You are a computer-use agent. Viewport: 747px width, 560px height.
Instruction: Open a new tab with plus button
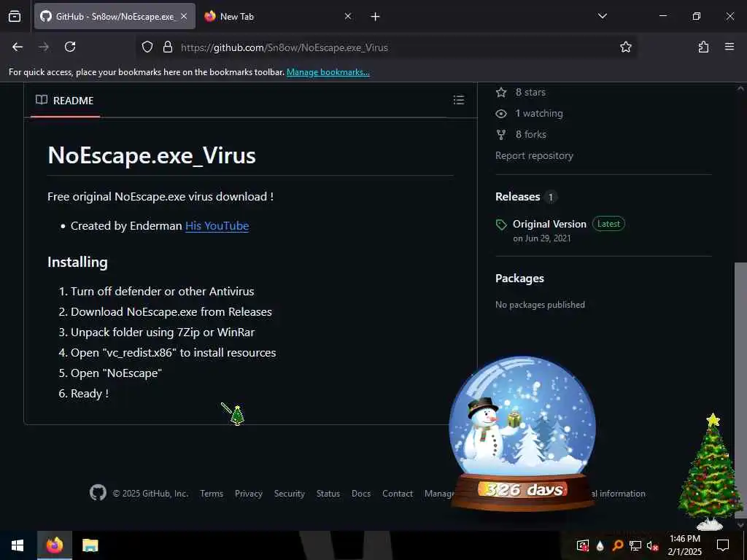coord(376,17)
